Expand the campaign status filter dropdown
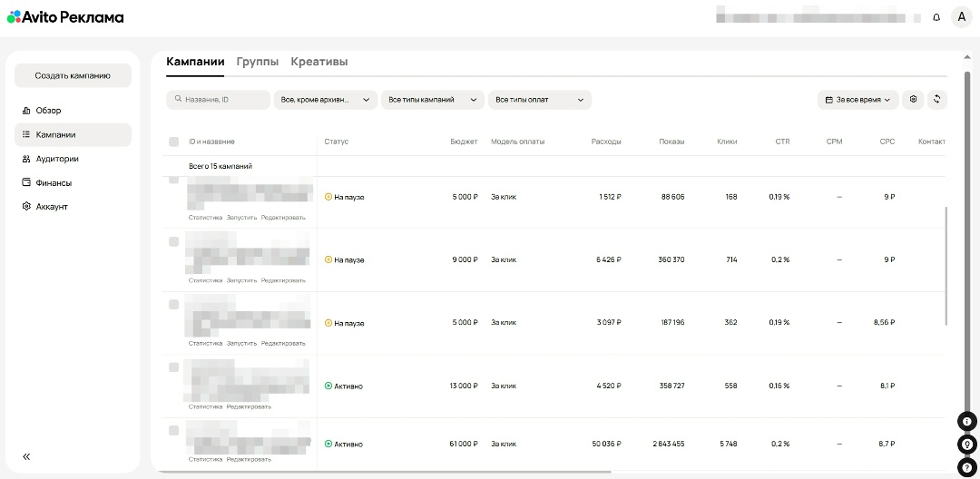This screenshot has width=980, height=479. tap(325, 100)
